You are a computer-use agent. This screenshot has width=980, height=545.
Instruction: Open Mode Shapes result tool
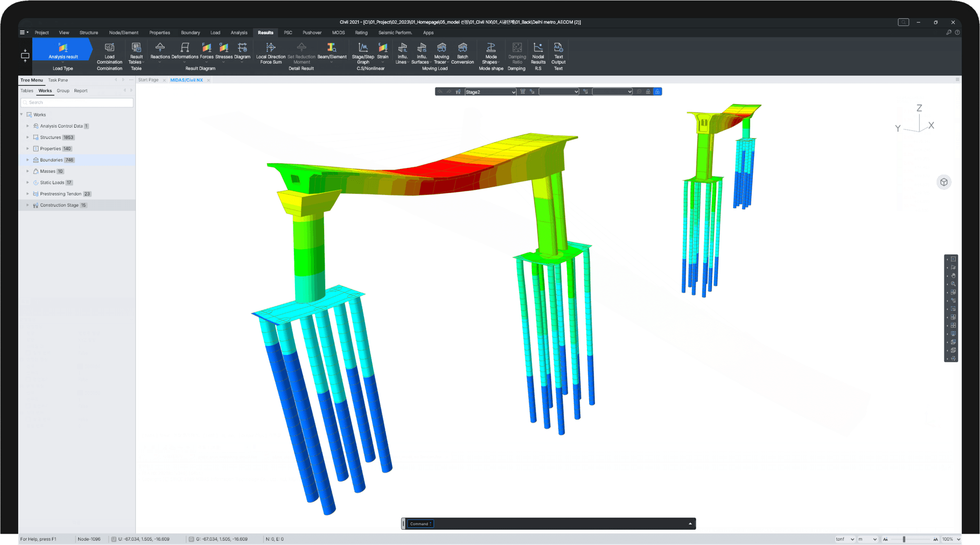[x=490, y=54]
